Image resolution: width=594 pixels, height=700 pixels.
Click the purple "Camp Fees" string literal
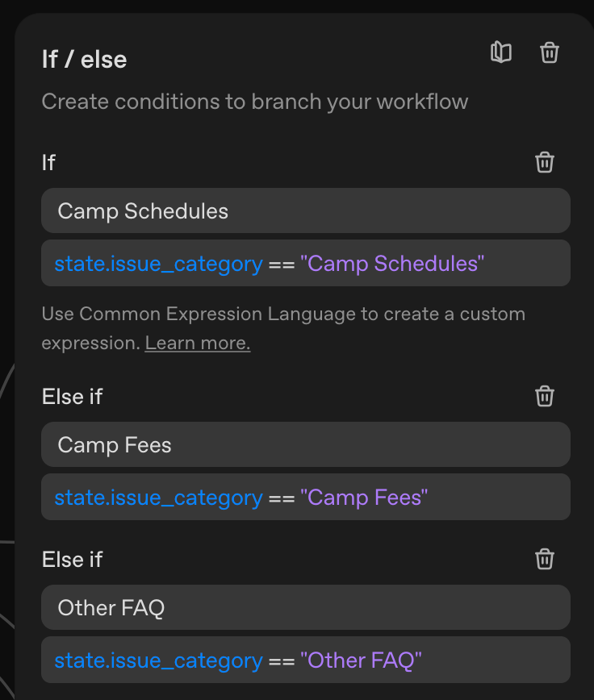[x=363, y=498]
